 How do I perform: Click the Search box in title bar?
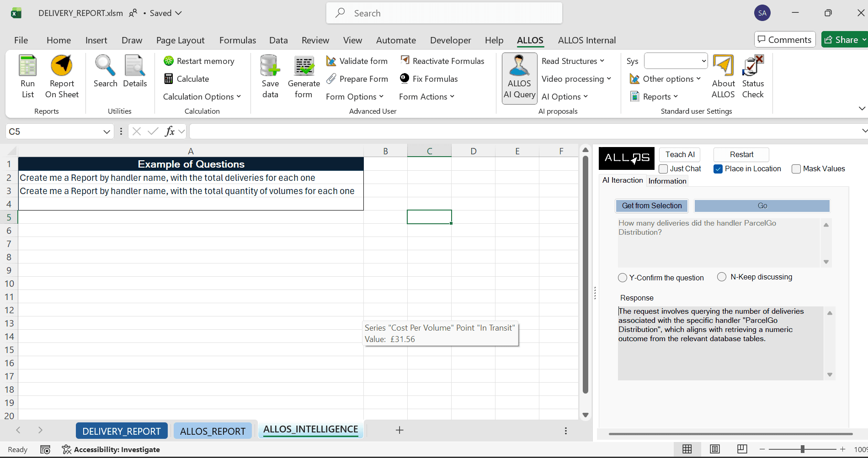point(444,13)
